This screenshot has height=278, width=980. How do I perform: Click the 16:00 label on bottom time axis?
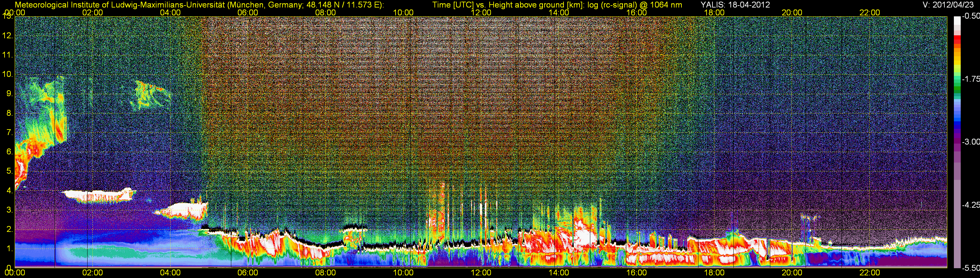tap(636, 273)
